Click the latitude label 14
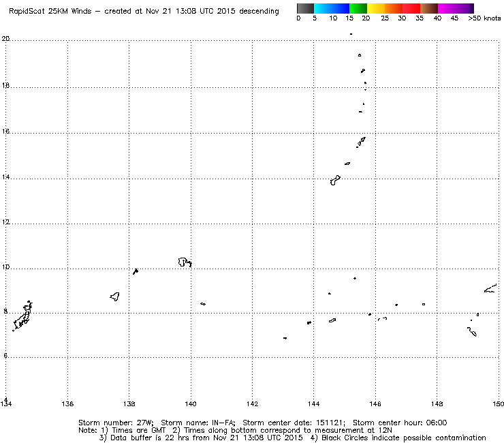 5,177
